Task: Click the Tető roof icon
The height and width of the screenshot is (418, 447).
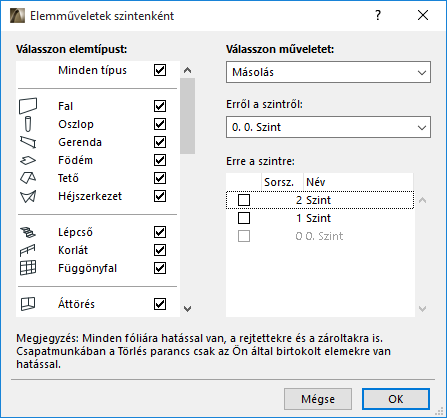Action: pyautogui.click(x=28, y=178)
